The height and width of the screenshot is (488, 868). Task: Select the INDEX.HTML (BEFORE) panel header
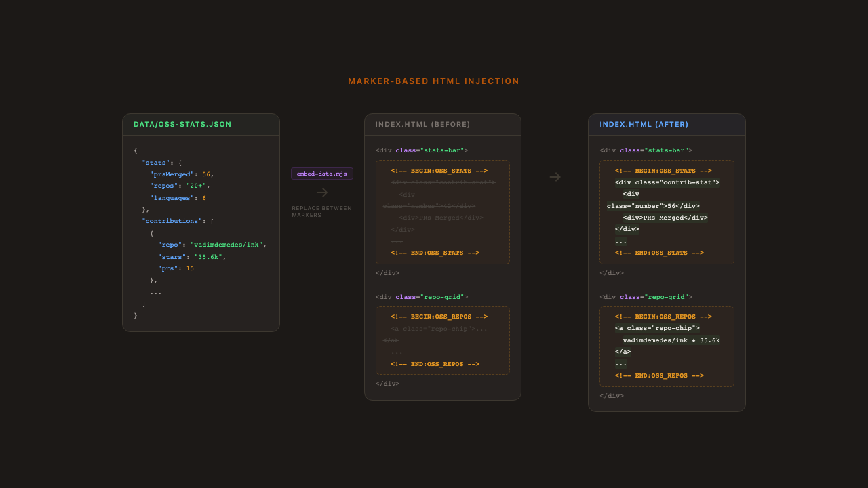pos(422,125)
